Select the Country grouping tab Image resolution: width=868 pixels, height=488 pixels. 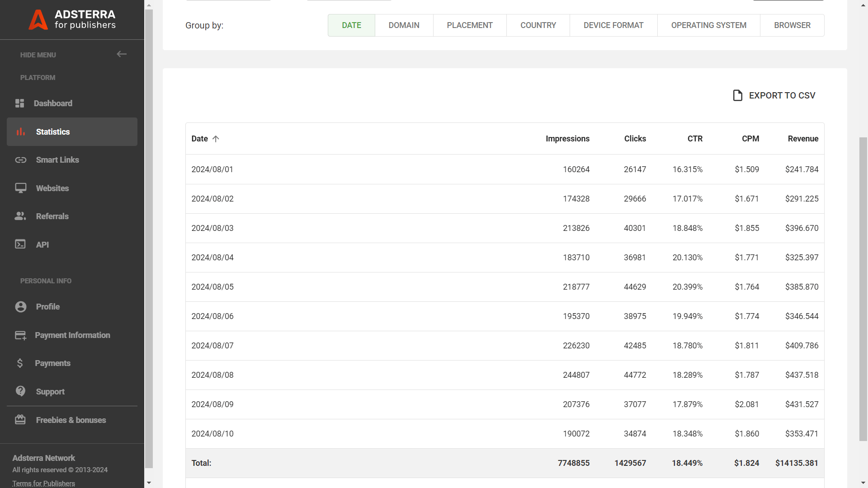pyautogui.click(x=538, y=25)
